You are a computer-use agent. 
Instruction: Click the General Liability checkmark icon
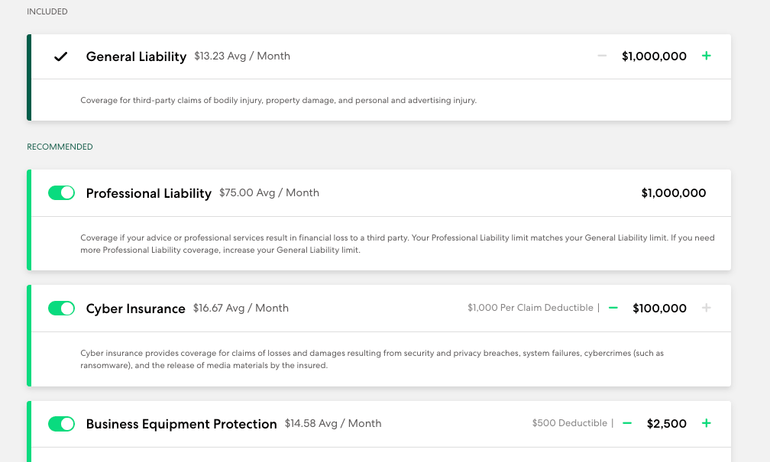(61, 57)
